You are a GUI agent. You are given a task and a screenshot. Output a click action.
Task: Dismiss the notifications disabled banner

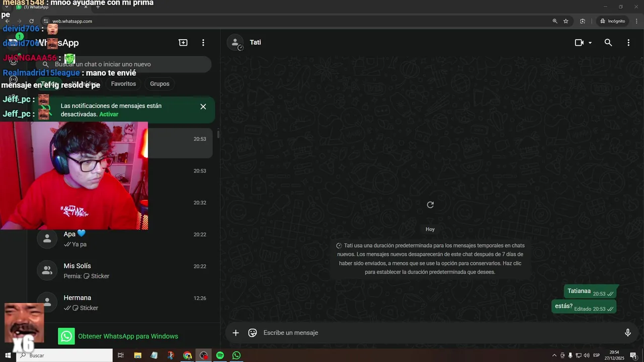coord(203,107)
